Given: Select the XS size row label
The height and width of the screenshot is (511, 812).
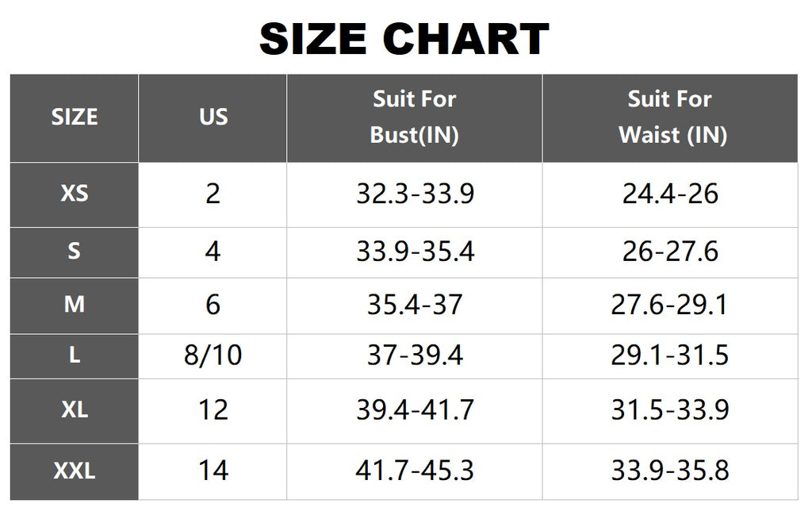Looking at the screenshot, I should click(75, 194).
